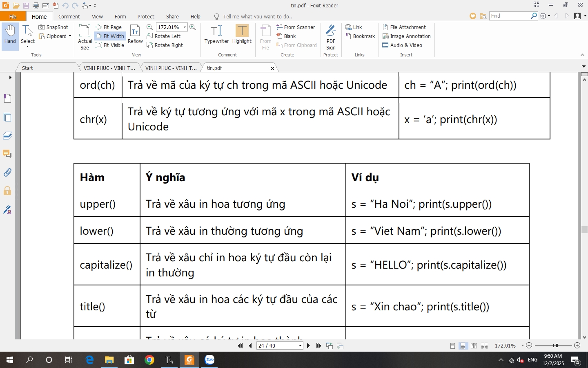The height and width of the screenshot is (368, 588).
Task: Activate the Highlight tool
Action: coord(242,34)
